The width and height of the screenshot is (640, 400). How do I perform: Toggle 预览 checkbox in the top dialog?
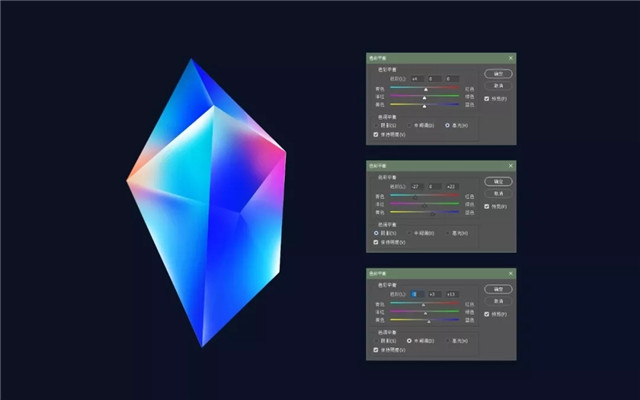click(487, 99)
